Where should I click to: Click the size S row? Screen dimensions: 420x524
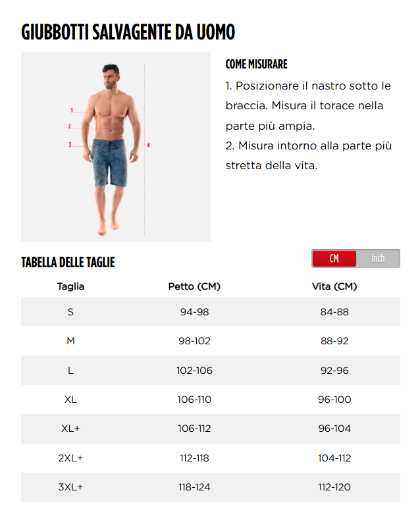(x=211, y=312)
